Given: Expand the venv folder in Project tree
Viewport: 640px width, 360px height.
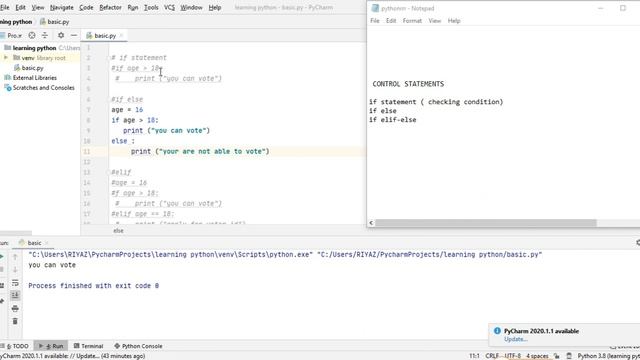Looking at the screenshot, I should [6, 58].
